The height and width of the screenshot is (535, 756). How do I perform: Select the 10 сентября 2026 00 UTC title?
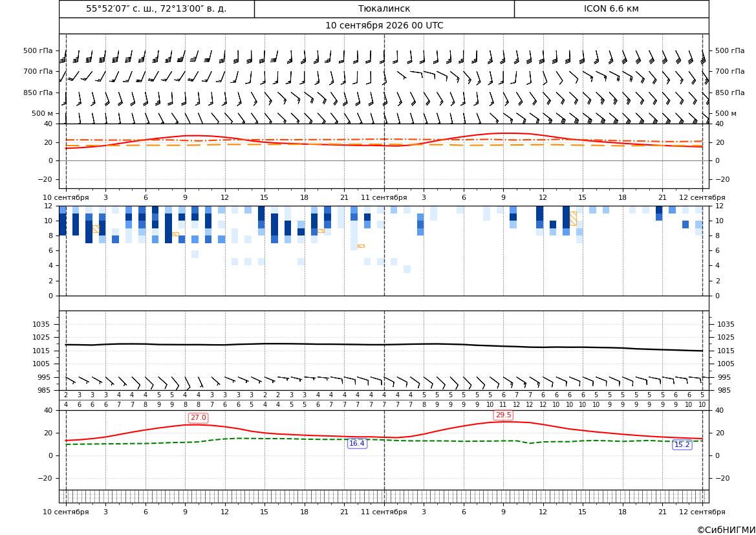pos(384,26)
